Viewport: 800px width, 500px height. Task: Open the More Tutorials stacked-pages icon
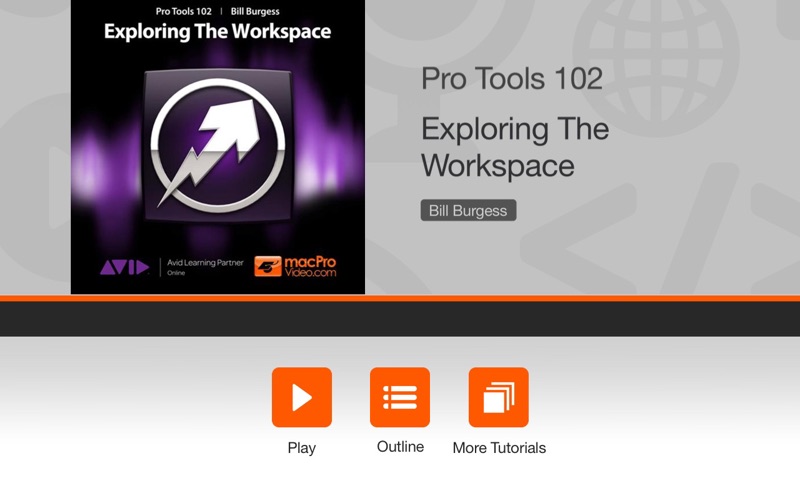tap(498, 397)
